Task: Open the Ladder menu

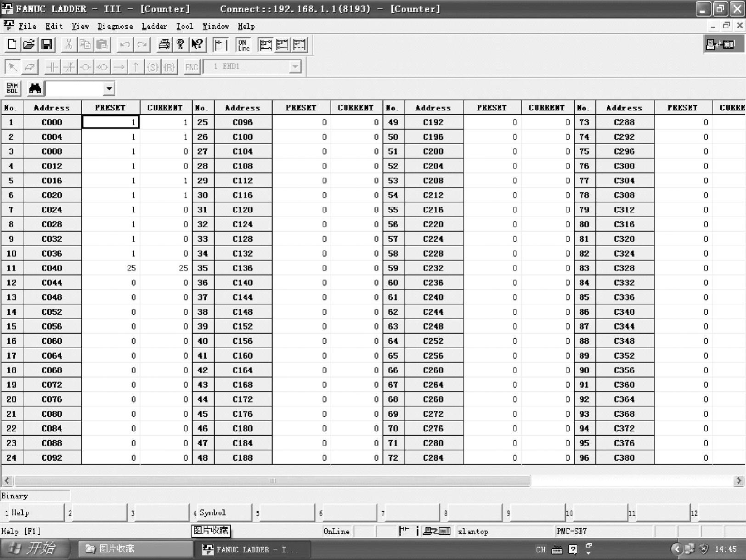Action: pyautogui.click(x=154, y=26)
